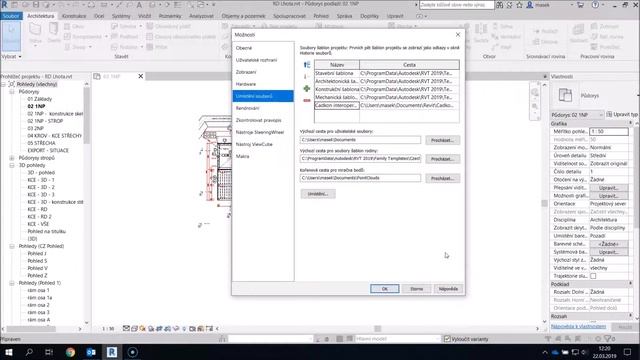Click the visual style icon in view control bar

coord(134,328)
